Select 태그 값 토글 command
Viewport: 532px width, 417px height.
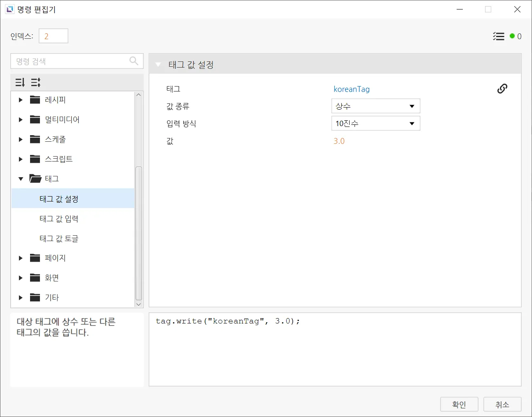click(x=59, y=239)
